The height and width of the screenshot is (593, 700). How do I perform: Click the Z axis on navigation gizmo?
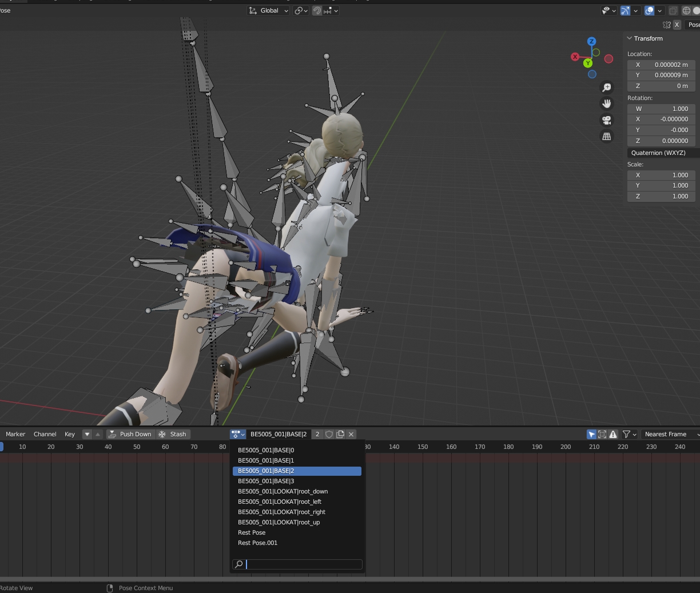pos(591,42)
